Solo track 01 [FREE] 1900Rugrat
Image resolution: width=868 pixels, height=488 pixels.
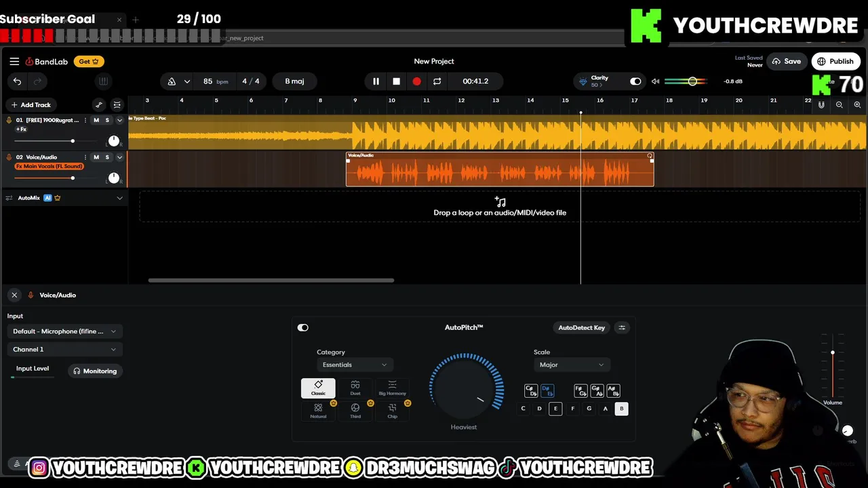[107, 120]
